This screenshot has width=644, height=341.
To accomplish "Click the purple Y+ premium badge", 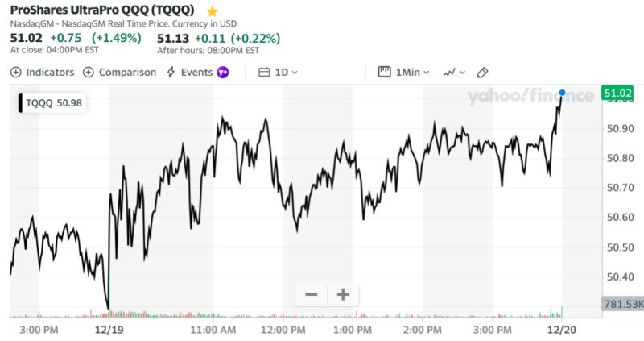I will coord(223,72).
